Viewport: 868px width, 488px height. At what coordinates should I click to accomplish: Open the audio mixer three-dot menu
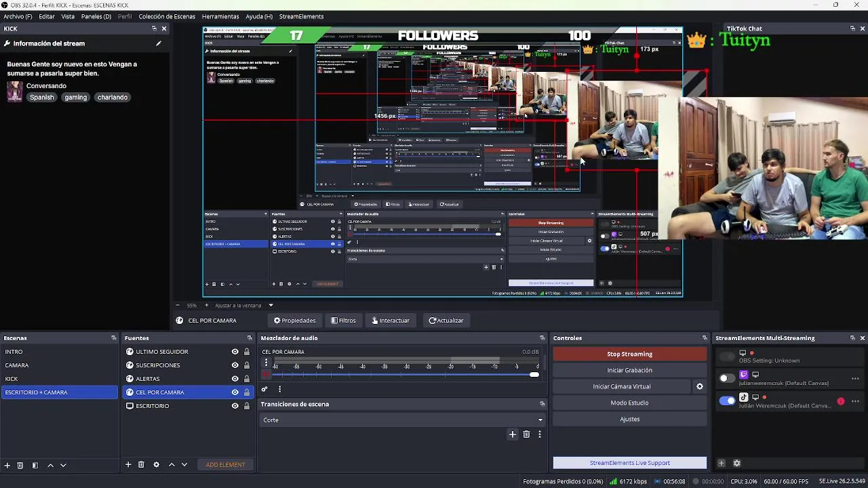[279, 389]
